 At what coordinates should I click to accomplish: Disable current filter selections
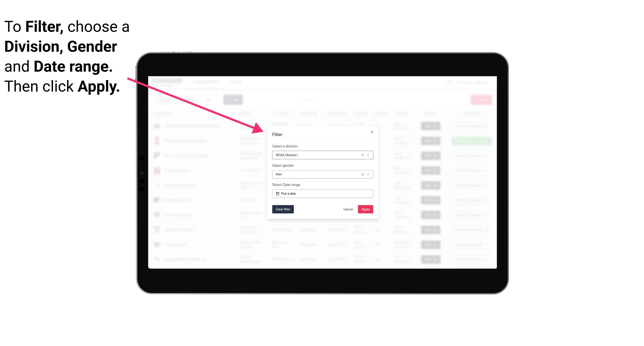click(283, 209)
